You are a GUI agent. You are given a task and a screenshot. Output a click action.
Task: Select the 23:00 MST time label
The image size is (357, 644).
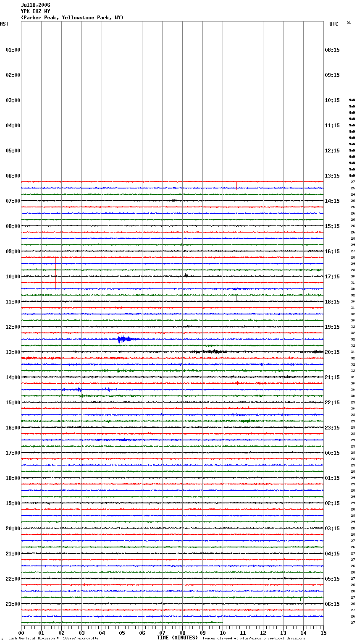(13, 604)
